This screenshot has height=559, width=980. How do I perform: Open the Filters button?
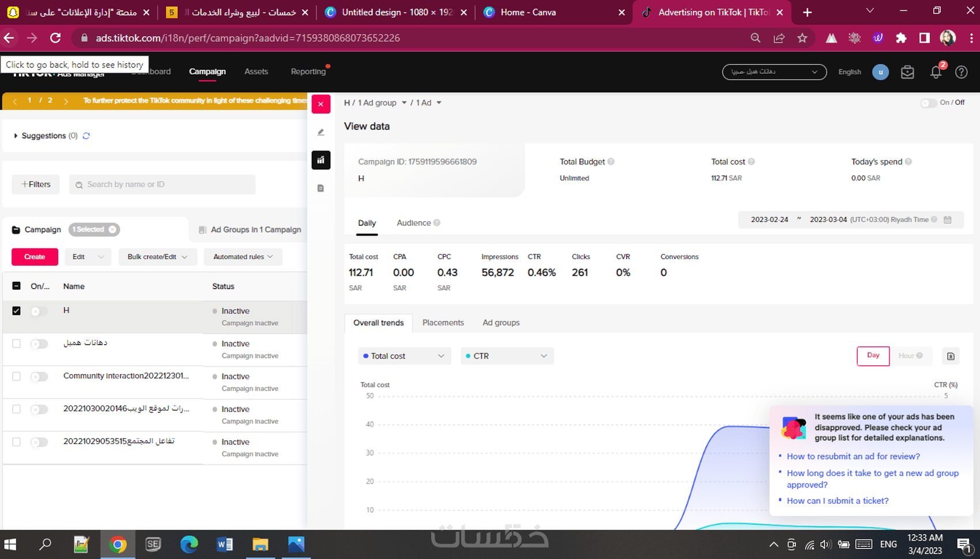tap(36, 184)
